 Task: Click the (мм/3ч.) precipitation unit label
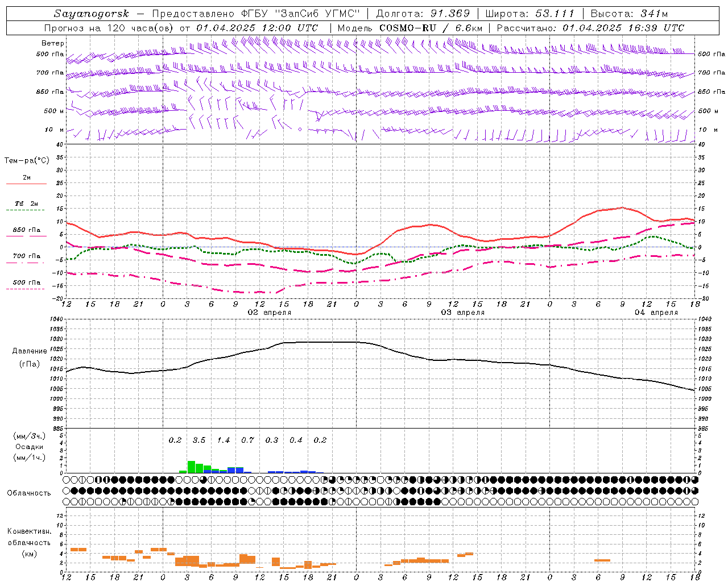pos(30,436)
